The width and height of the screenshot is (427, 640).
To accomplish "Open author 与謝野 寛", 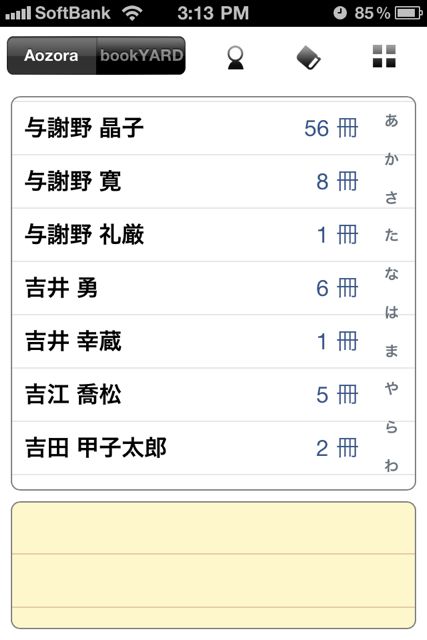I will click(193, 182).
